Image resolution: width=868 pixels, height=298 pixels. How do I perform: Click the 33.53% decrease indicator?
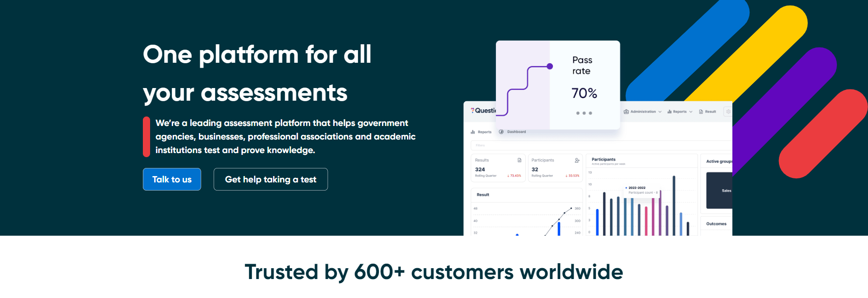coord(572,176)
